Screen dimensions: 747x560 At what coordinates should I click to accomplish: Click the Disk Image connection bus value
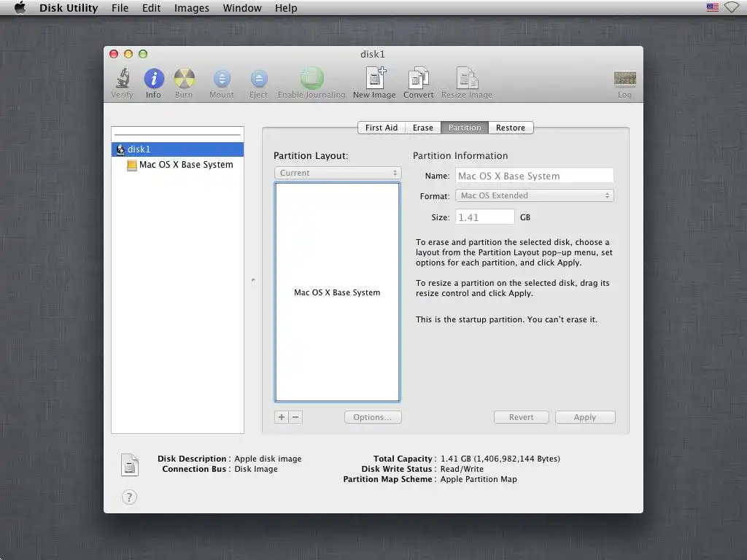point(256,469)
